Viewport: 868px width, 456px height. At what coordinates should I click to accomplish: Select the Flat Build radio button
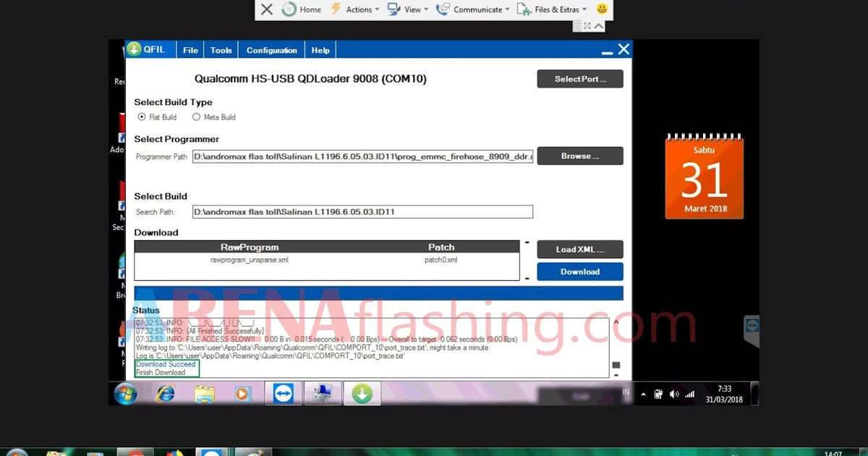point(142,117)
